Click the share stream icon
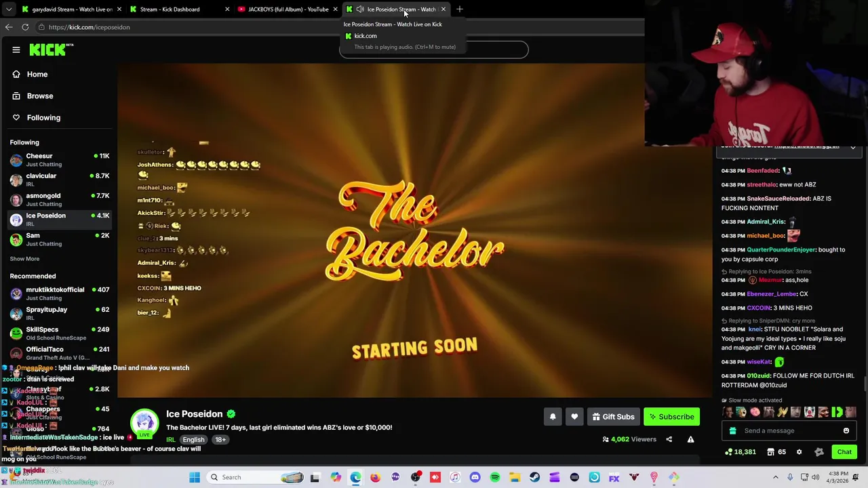868x488 pixels. (x=669, y=439)
